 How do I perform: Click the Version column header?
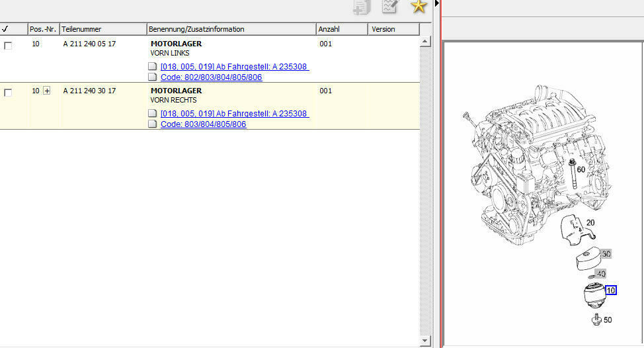(393, 29)
